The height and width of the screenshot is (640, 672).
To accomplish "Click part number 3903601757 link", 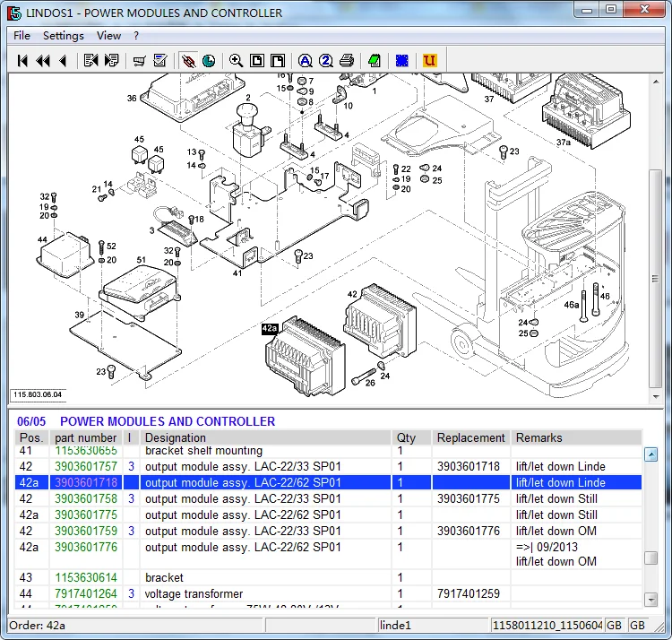I will 86,467.
